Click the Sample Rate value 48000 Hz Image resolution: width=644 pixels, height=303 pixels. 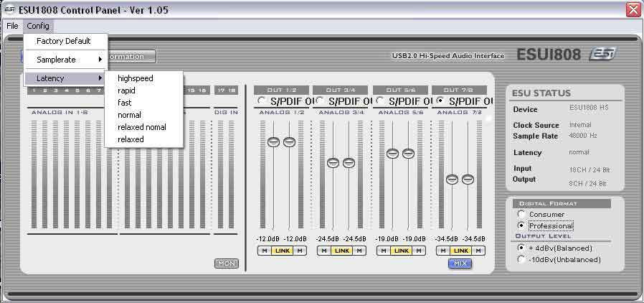(x=583, y=136)
